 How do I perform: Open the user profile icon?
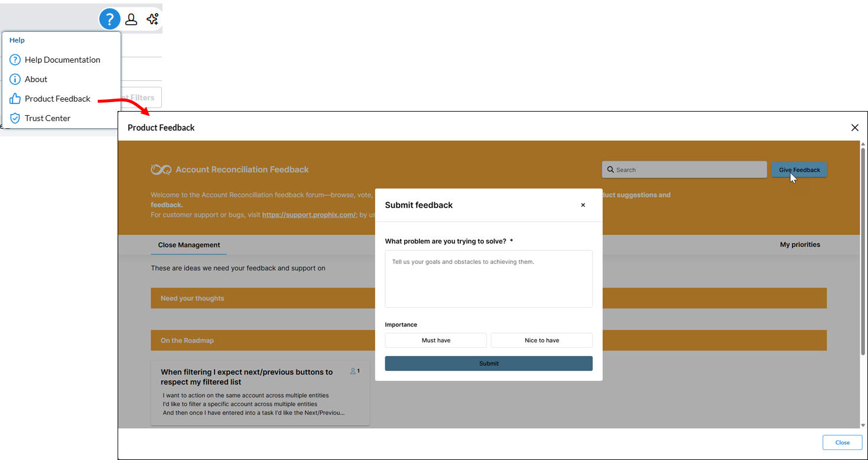(x=131, y=19)
